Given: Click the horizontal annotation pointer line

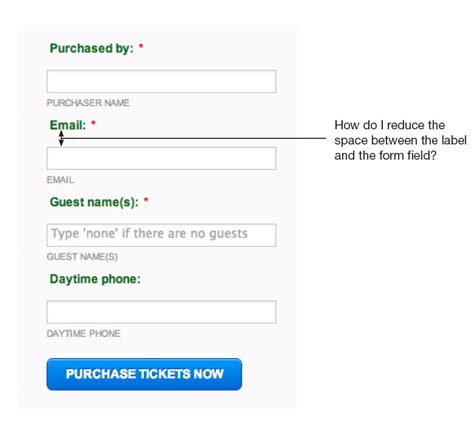Looking at the screenshot, I should point(194,138).
